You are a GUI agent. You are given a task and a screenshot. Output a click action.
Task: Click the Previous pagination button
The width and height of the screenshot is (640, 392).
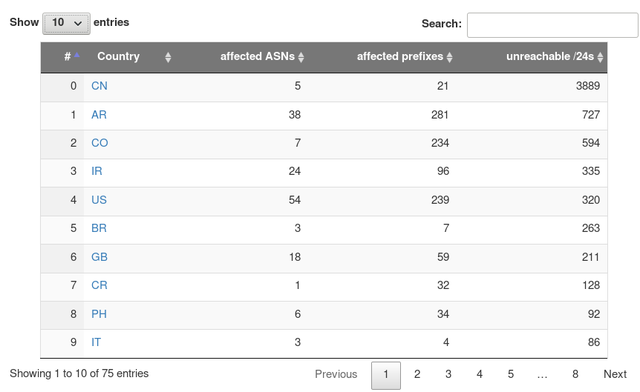(336, 374)
